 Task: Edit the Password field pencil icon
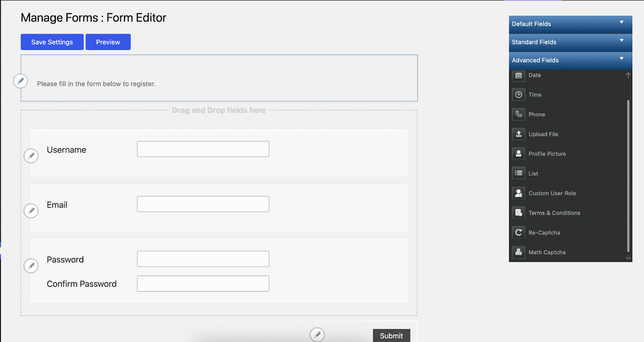(x=31, y=266)
